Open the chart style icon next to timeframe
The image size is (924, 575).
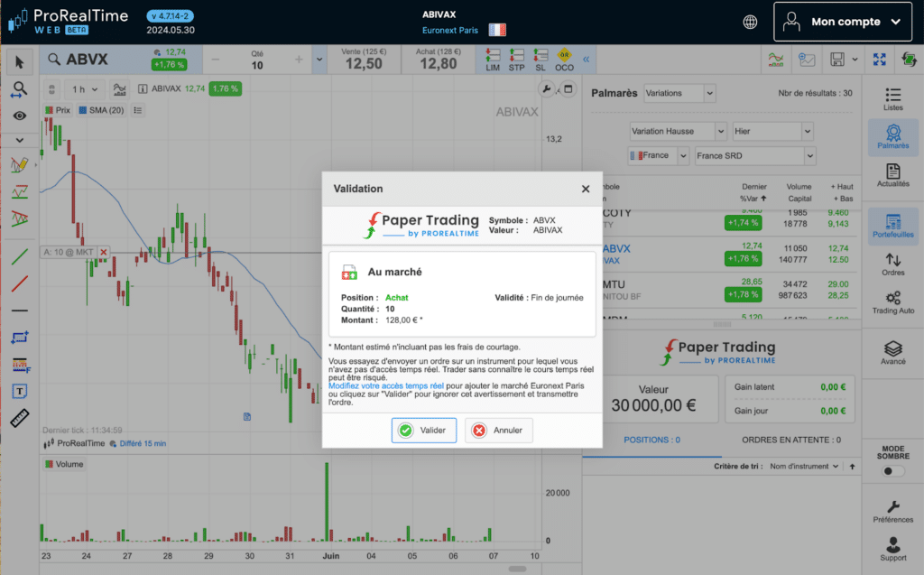[x=120, y=89]
